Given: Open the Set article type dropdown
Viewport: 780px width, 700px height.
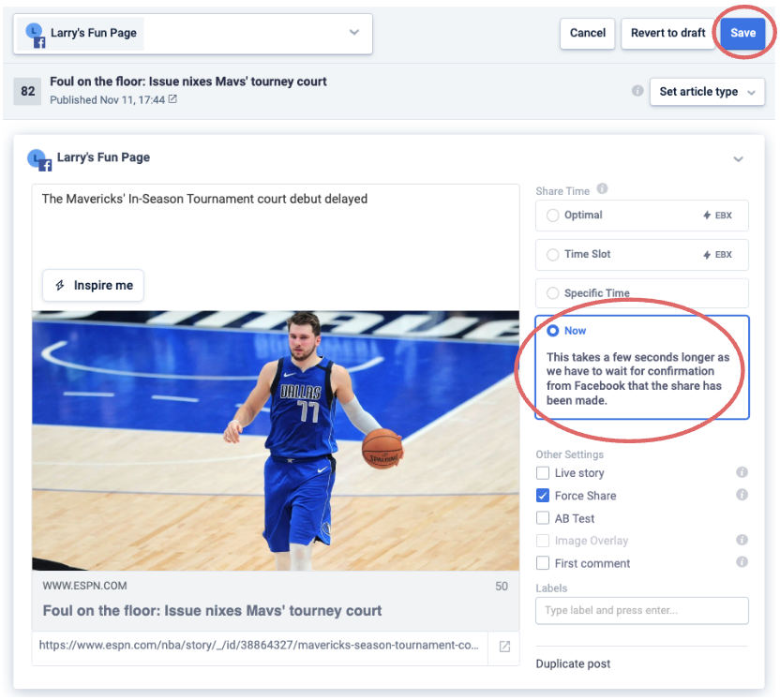Looking at the screenshot, I should point(707,92).
